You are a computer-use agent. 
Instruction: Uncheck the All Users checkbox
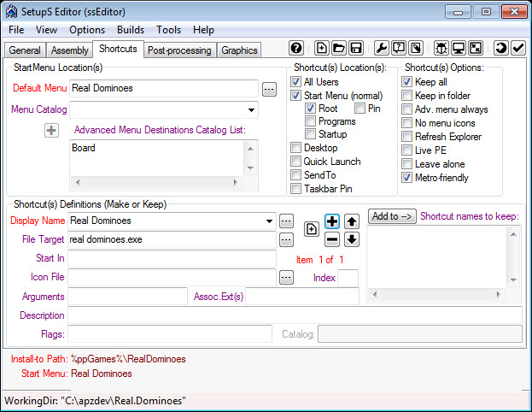point(295,81)
